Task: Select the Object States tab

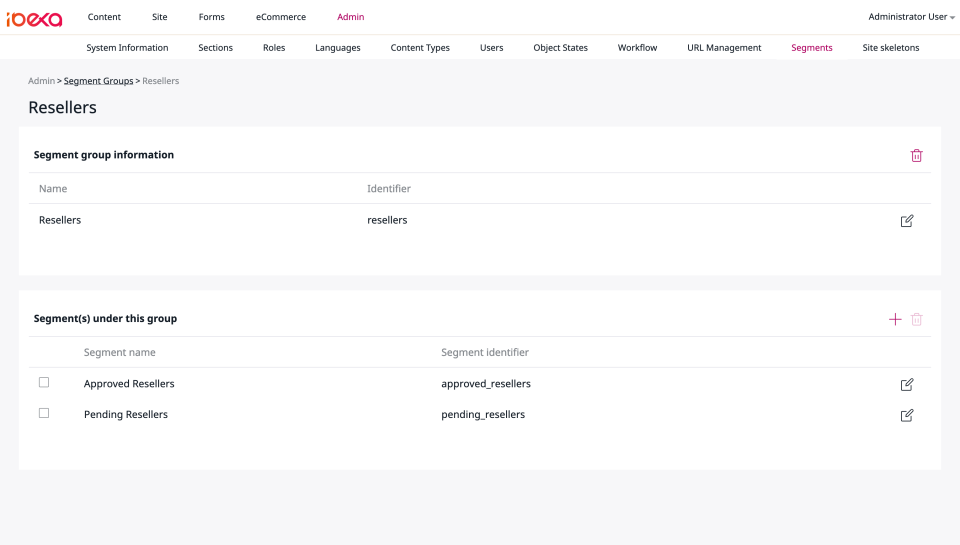Action: [x=560, y=48]
